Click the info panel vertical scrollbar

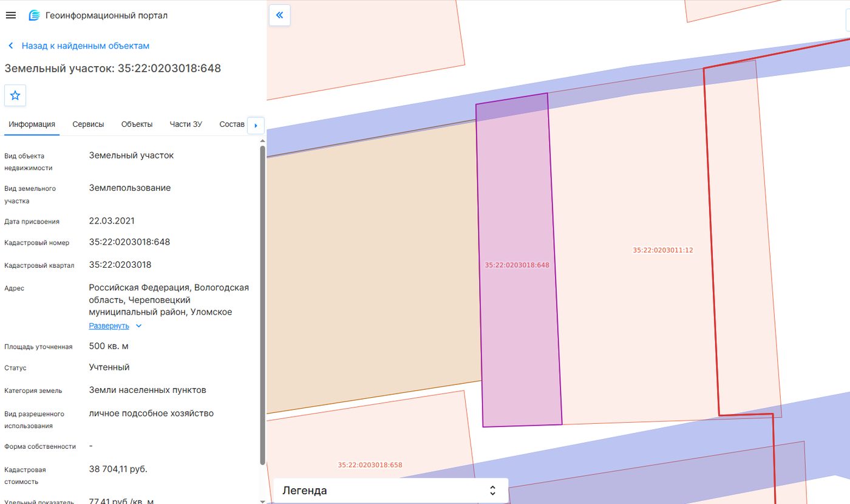(262, 305)
